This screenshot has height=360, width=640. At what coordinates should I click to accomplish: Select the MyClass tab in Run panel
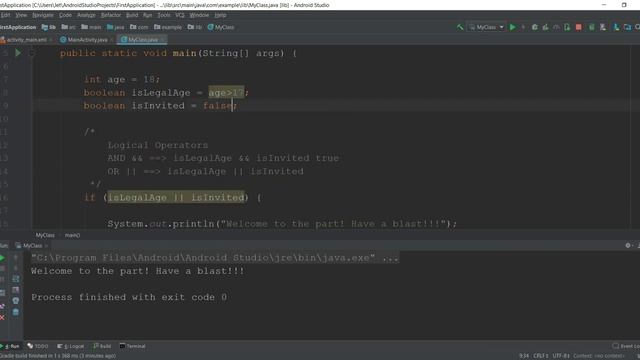tap(32, 246)
